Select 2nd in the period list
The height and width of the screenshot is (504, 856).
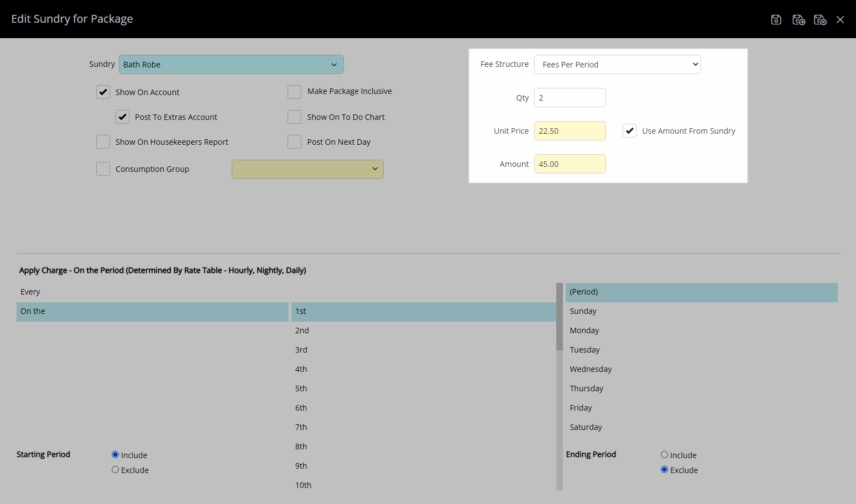pos(424,330)
